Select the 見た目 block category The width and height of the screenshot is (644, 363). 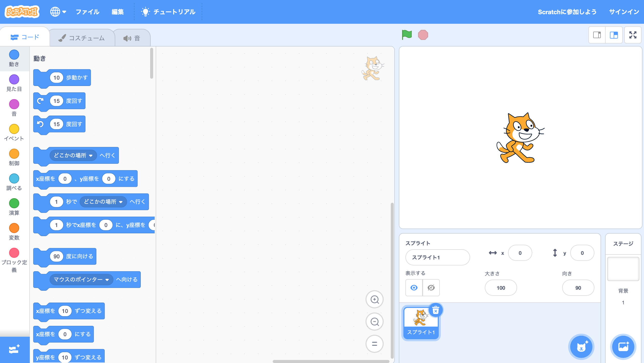tap(14, 83)
